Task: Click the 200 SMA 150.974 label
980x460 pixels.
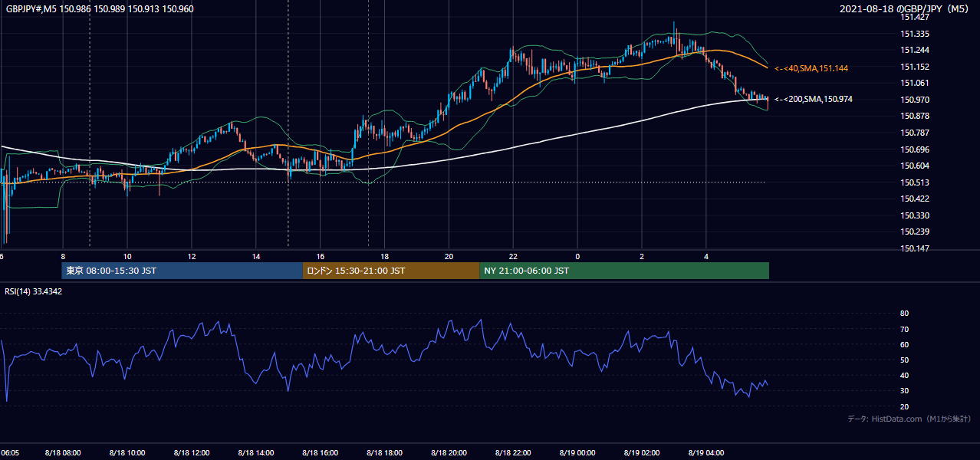Action: pos(813,100)
